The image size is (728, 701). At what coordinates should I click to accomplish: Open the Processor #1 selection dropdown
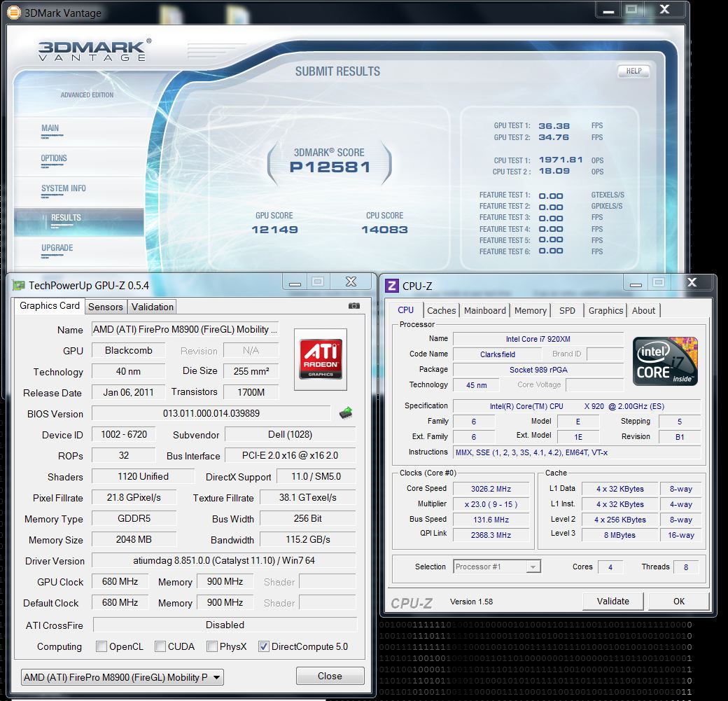[497, 567]
